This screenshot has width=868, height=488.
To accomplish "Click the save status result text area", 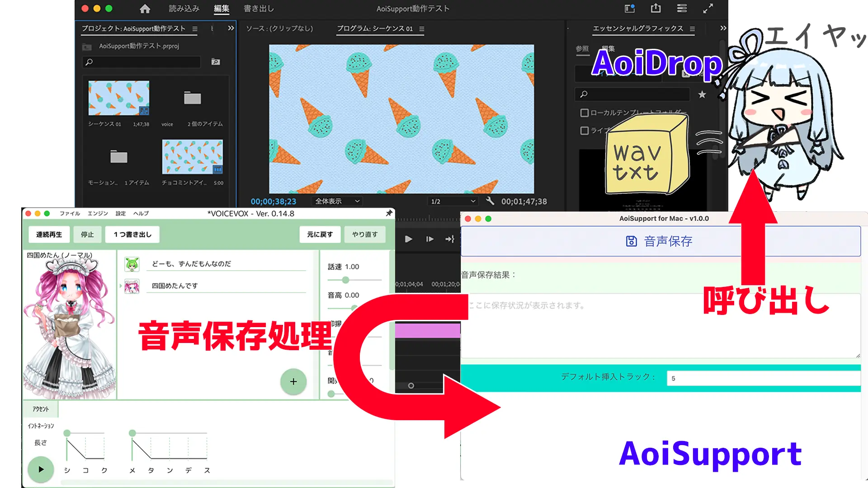I will tap(660, 326).
